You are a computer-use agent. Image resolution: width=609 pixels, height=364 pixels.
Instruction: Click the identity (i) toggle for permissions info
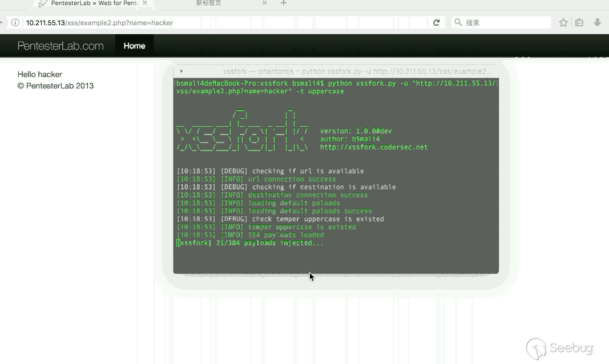(14, 22)
